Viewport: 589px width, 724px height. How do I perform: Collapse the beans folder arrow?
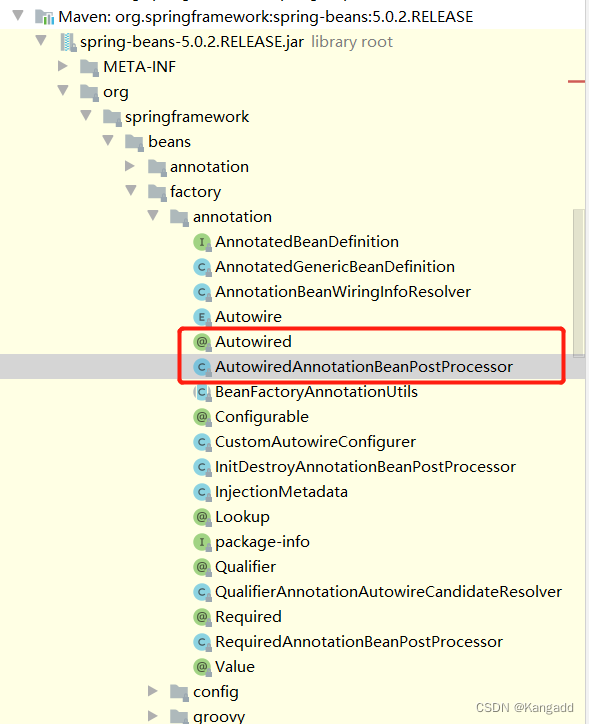click(x=108, y=140)
